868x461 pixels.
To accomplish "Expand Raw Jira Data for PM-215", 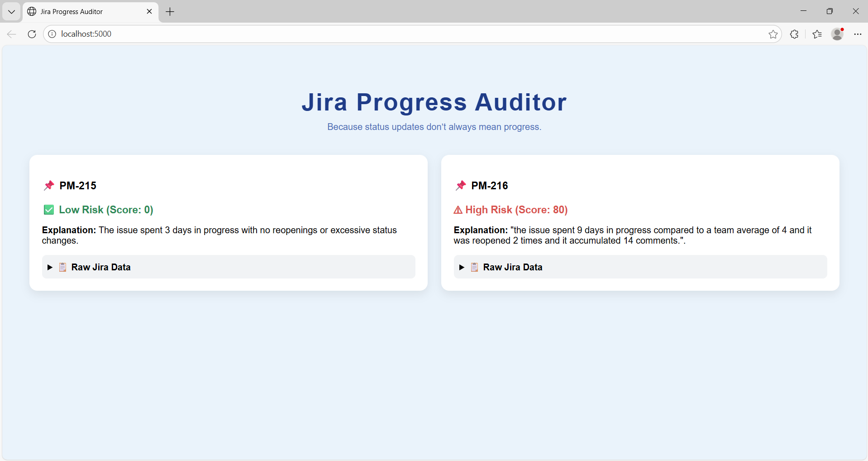I will tap(229, 267).
